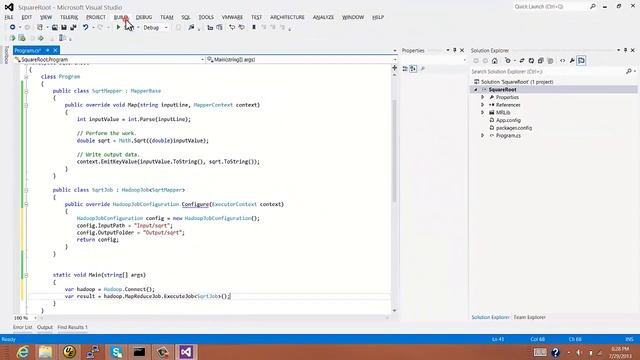Expand the Properties node in Solution Explorer
640x360 pixels.
pyautogui.click(x=483, y=97)
